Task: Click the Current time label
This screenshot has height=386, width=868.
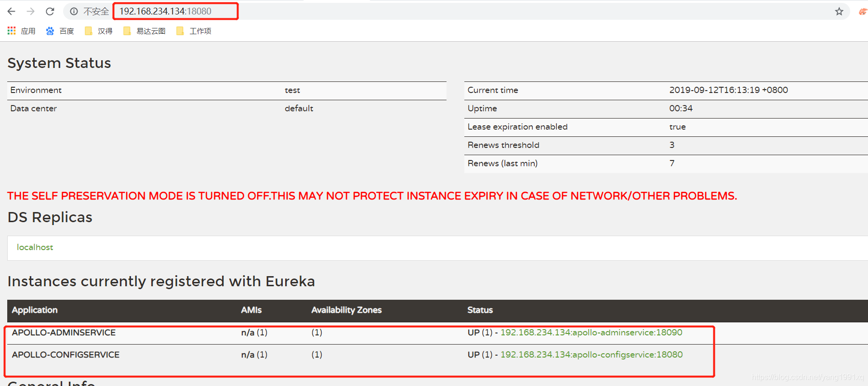Action: pyautogui.click(x=493, y=90)
